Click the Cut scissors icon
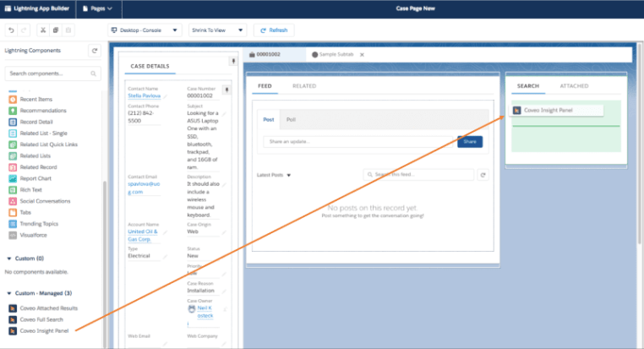 [42, 30]
